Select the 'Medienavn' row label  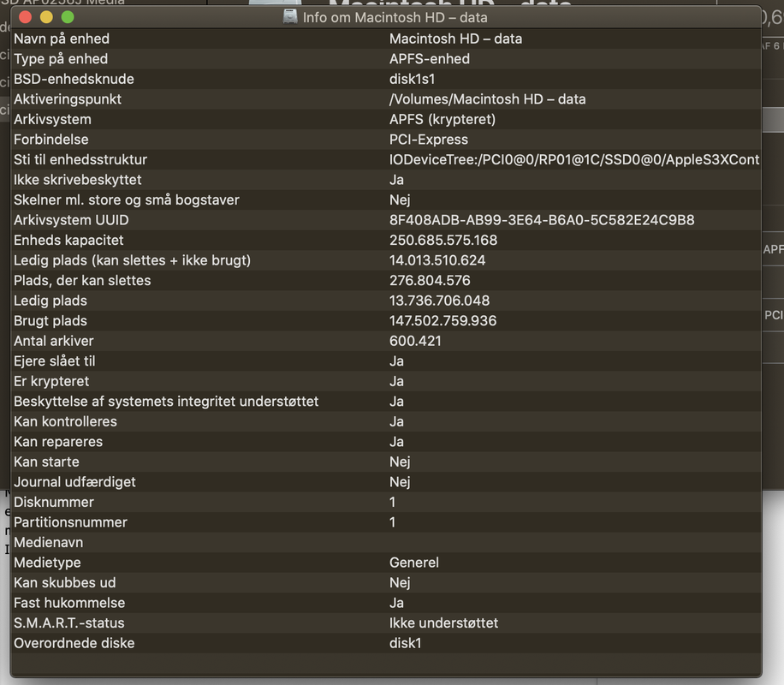coord(49,542)
